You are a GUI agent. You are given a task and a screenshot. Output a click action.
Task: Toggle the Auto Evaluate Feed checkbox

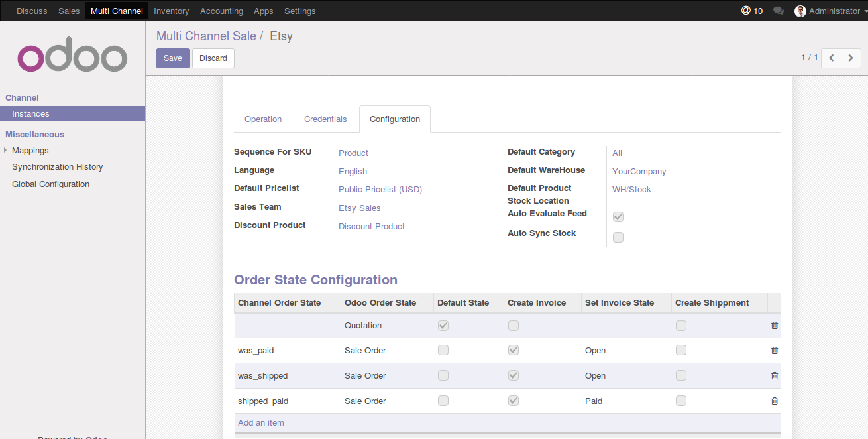[x=618, y=217]
